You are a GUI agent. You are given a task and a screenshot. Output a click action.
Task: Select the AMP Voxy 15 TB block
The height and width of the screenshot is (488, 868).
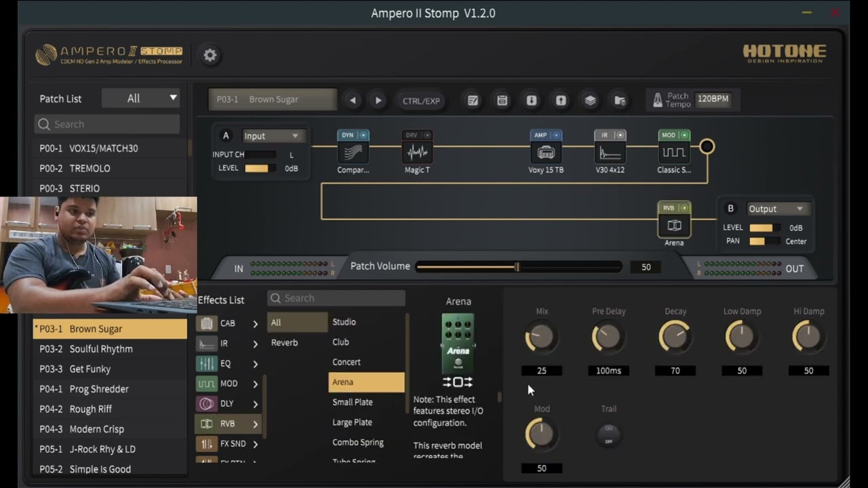[546, 152]
